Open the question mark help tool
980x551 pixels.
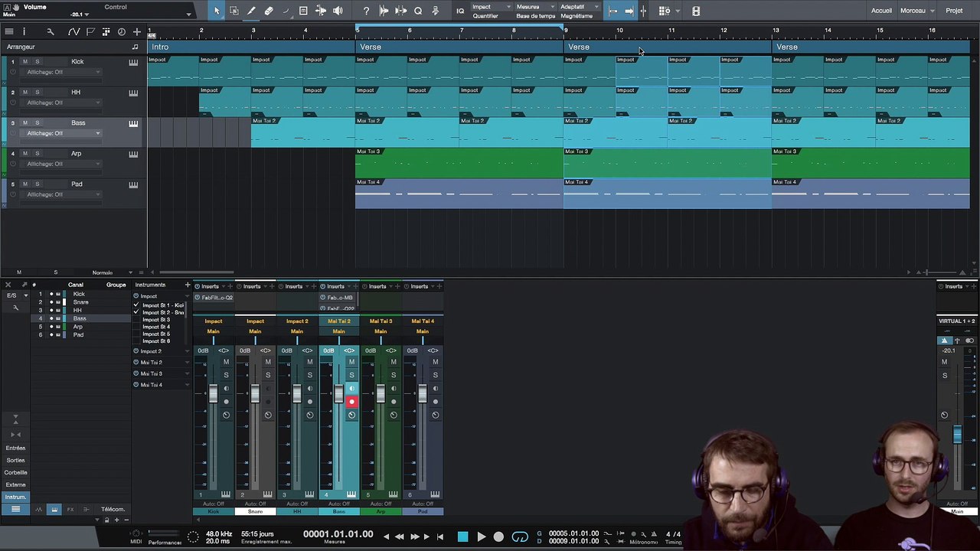click(x=366, y=11)
